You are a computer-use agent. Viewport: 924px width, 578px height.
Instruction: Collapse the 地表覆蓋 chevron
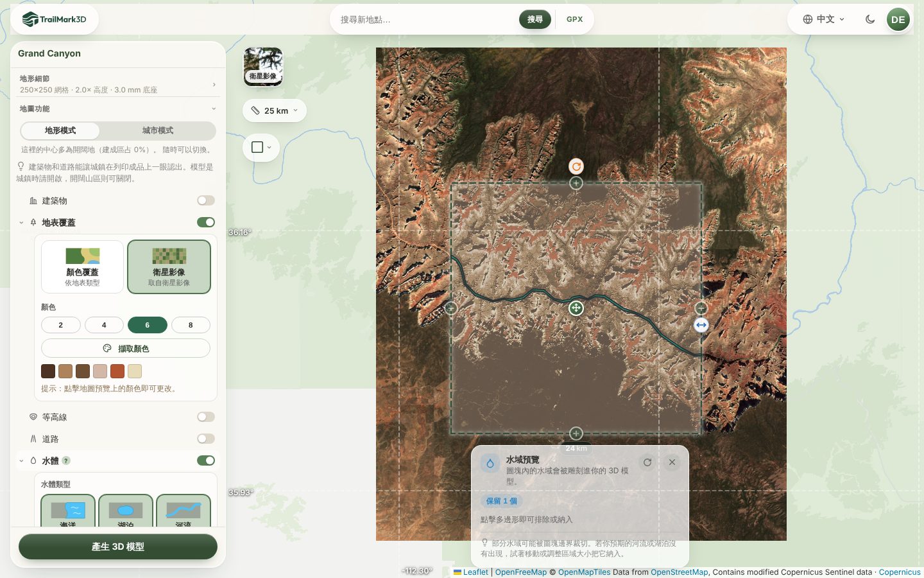[x=21, y=223]
